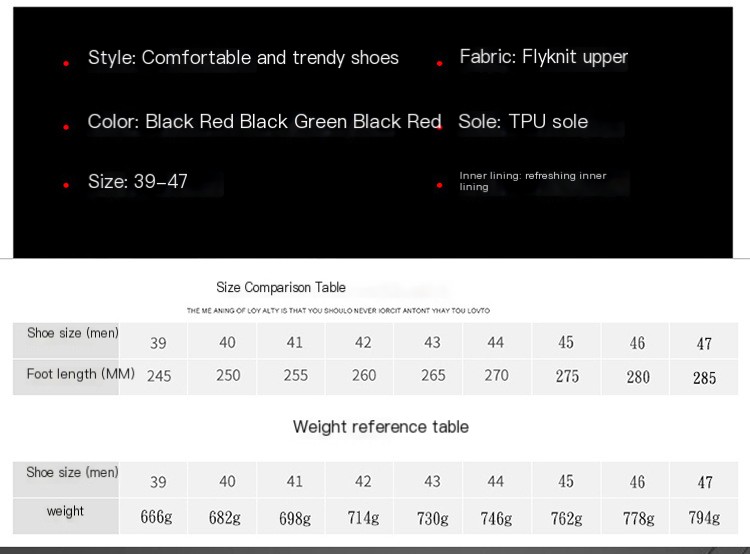This screenshot has width=750, height=554.
Task: Select size 47 in the size comparison table
Action: 704,343
